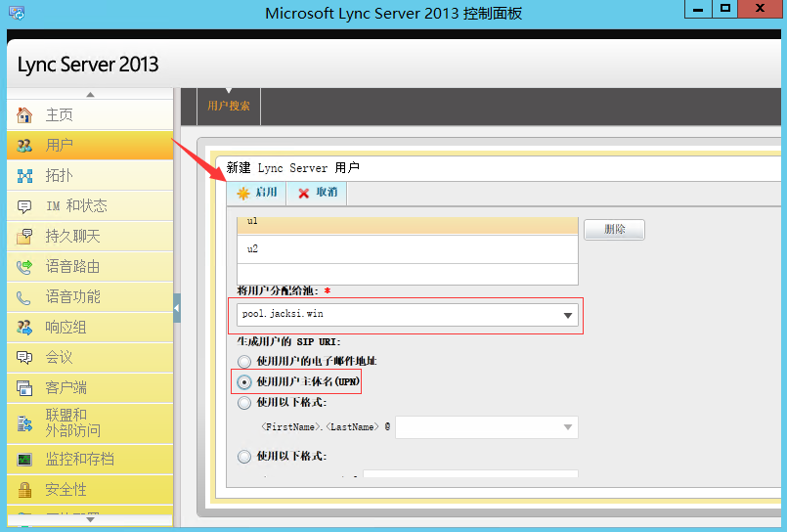787x532 pixels.
Task: Select 用户 in the navigation pane
Action: 90,146
